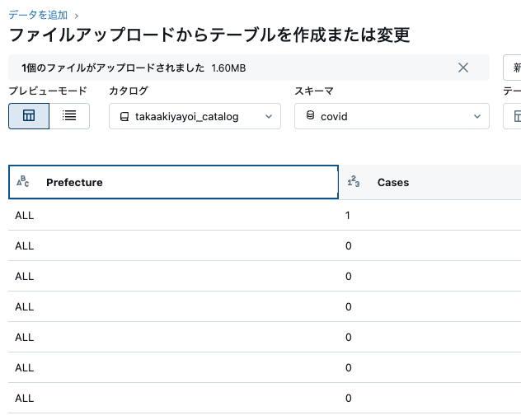Viewport: 521px width, 420px height.
Task: Switch to vertical list preview mode
Action: [69, 116]
